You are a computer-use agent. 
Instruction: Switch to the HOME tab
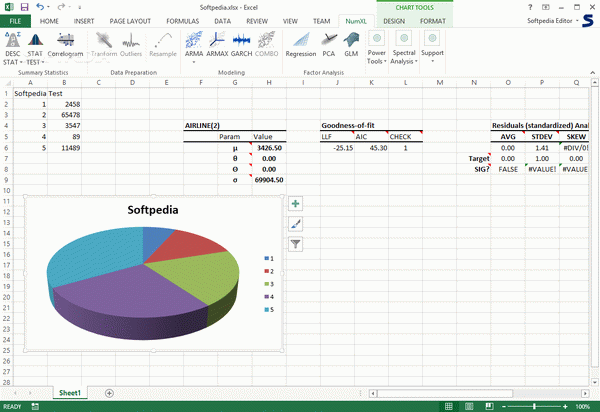pos(49,21)
